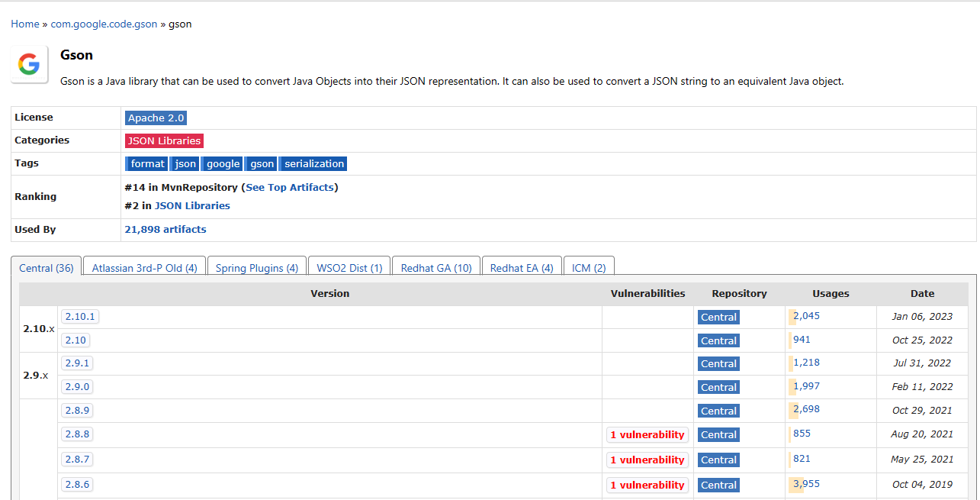Click Central repository badge for 2.10
980x500 pixels.
pos(718,340)
